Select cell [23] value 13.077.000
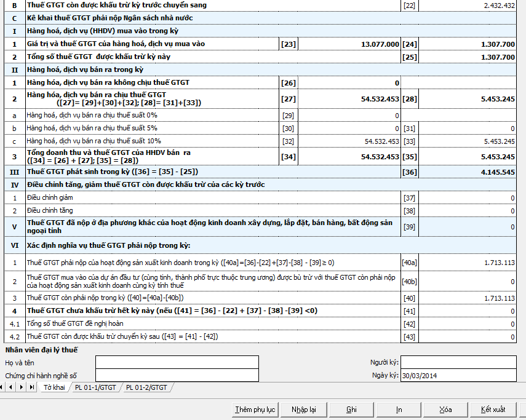The width and height of the screenshot is (526, 420). pos(349,44)
